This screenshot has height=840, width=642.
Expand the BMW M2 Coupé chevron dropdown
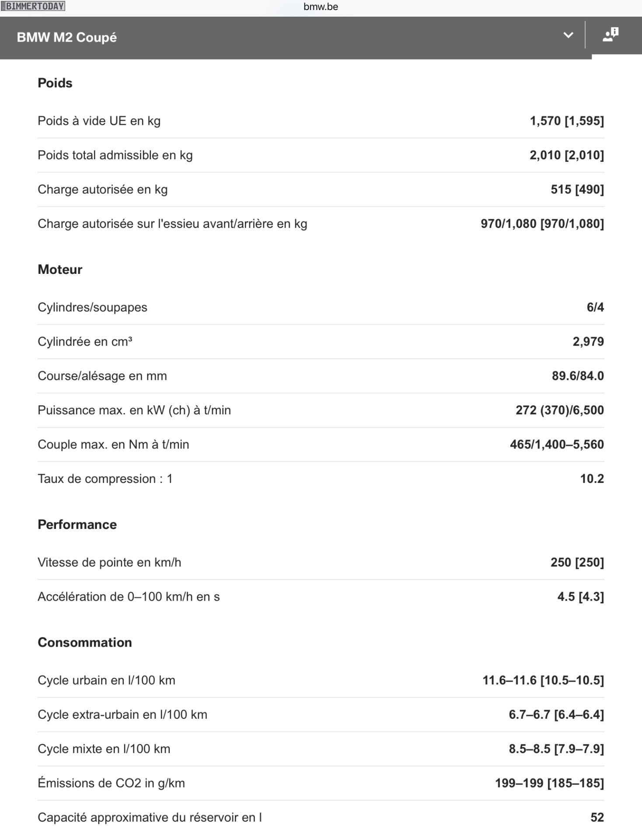(568, 35)
